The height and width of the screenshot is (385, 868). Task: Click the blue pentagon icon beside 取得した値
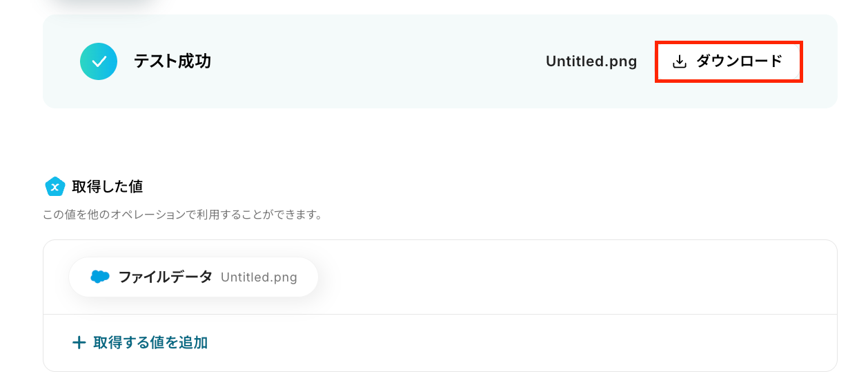[x=55, y=186]
